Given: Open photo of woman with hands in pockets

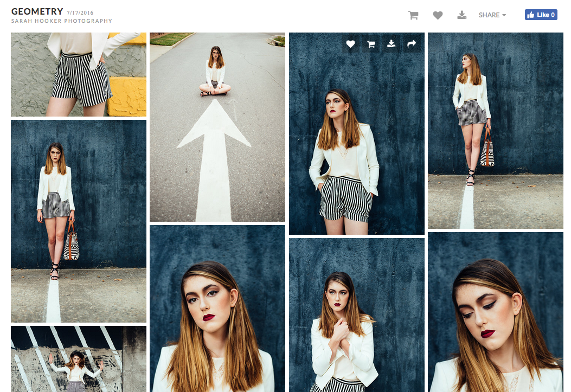Looking at the screenshot, I should click(356, 133).
